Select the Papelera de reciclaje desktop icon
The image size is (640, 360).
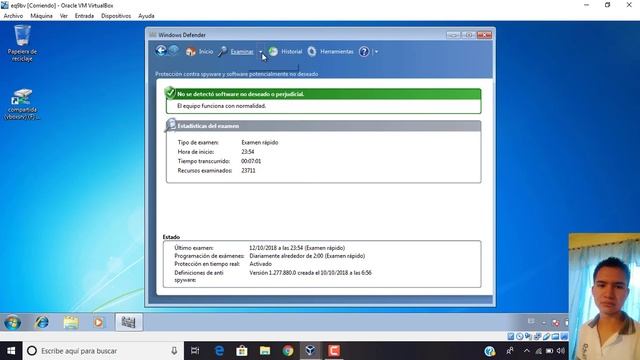tap(22, 43)
